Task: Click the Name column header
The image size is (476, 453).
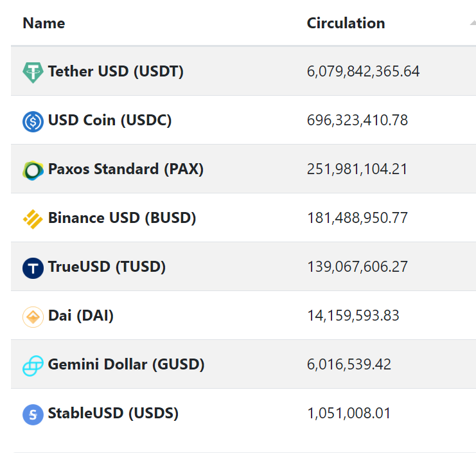Action: coord(44,23)
